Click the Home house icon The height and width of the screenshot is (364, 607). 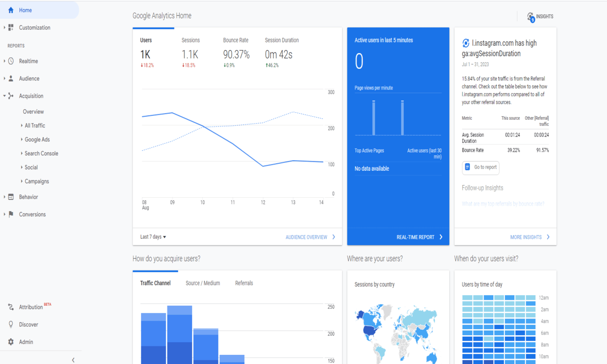click(11, 10)
